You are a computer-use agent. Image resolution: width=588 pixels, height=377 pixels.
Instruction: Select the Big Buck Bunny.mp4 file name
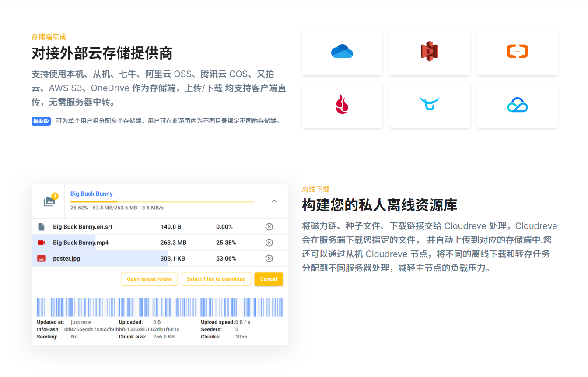(x=80, y=243)
